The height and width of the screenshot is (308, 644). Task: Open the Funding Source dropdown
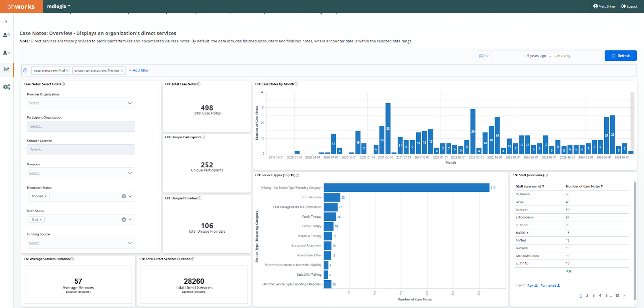(81, 243)
